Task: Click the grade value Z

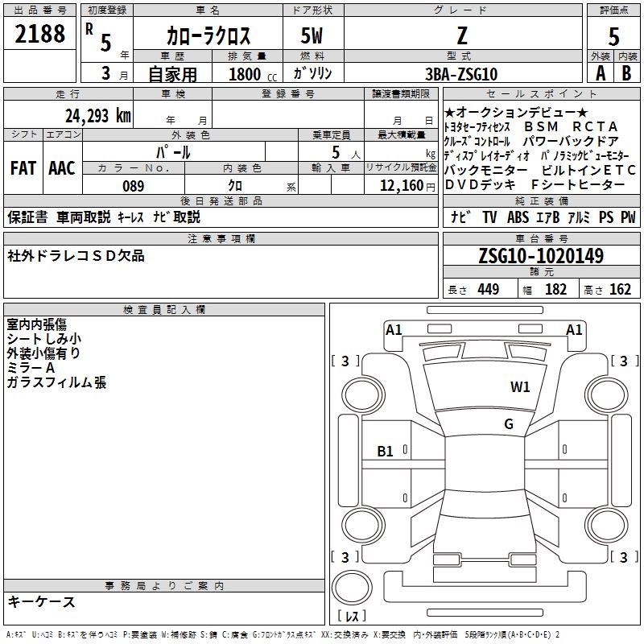Action: coord(462,36)
